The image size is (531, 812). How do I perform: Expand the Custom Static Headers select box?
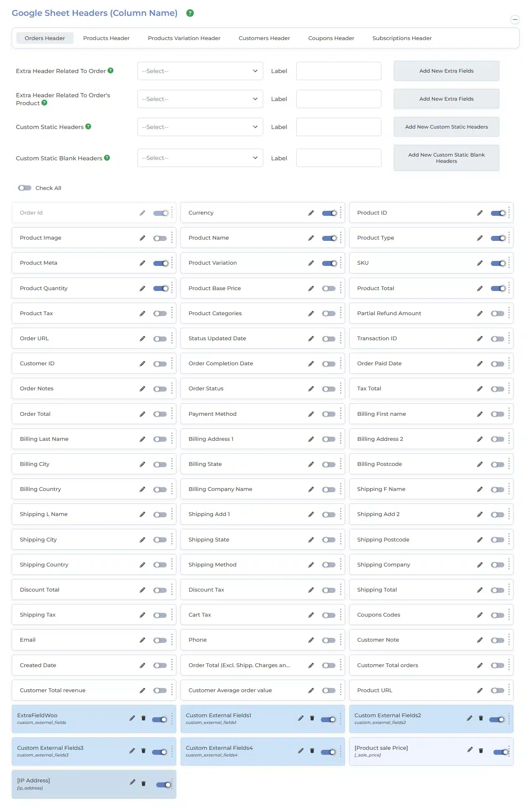click(200, 127)
